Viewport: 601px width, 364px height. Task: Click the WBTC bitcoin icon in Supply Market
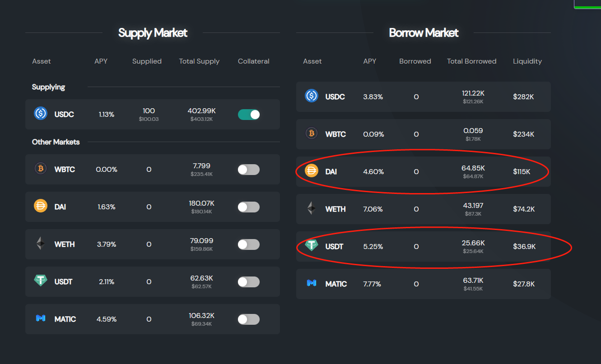pyautogui.click(x=41, y=169)
